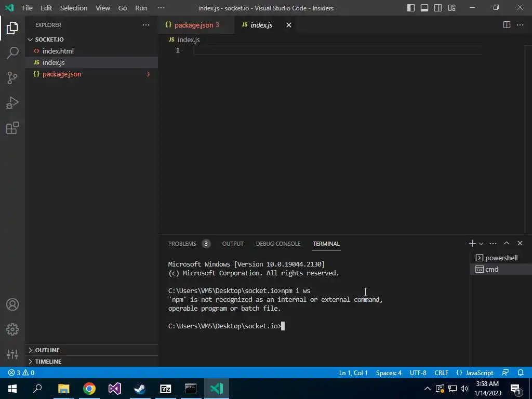Image resolution: width=532 pixels, height=399 pixels.
Task: Launch Google Chrome from taskbar
Action: point(89,389)
